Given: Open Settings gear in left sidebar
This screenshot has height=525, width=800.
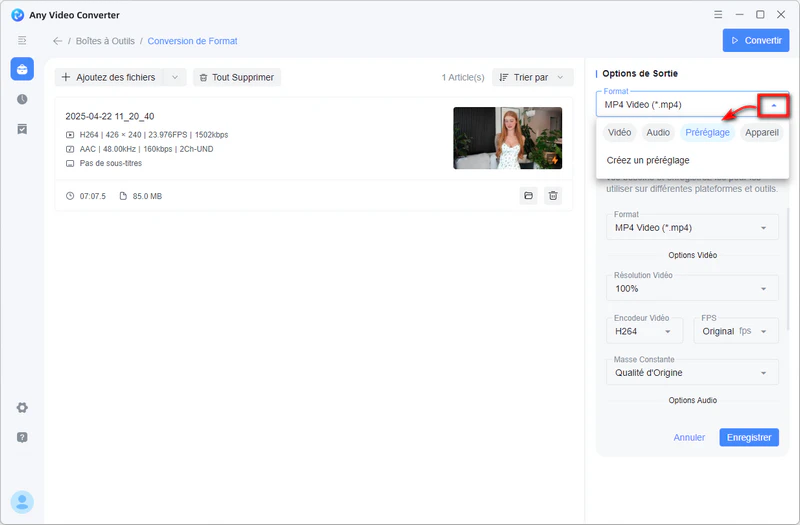Looking at the screenshot, I should pyautogui.click(x=22, y=408).
